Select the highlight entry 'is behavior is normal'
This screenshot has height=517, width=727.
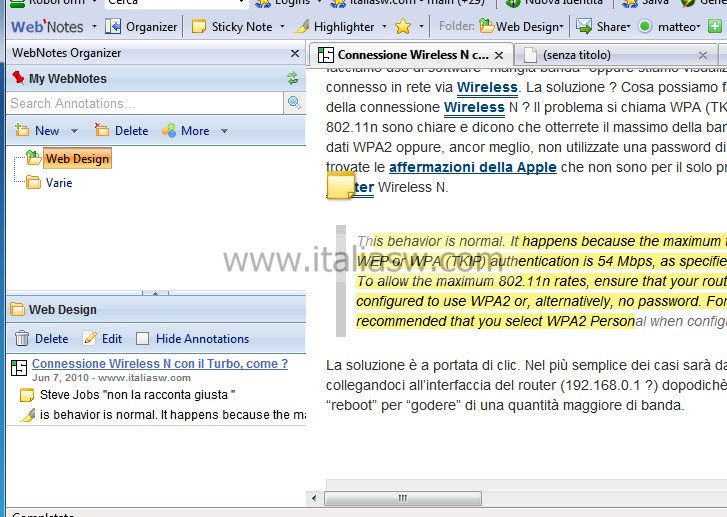click(x=173, y=415)
